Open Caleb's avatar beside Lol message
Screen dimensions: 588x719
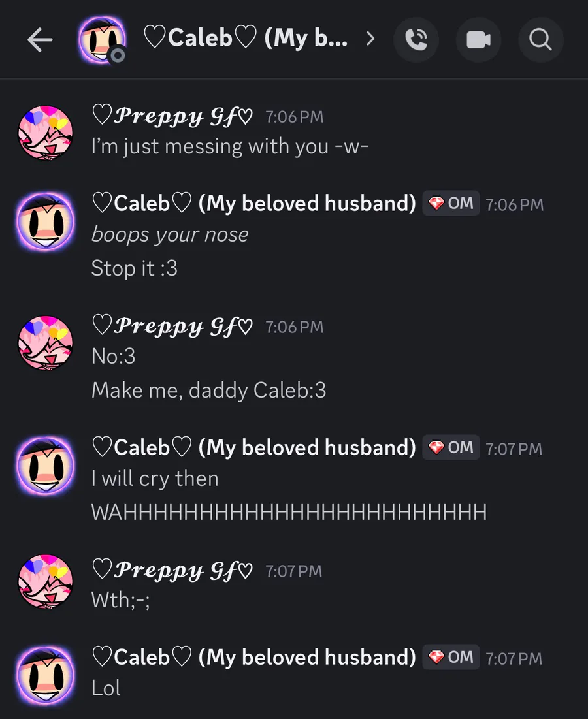pos(46,675)
